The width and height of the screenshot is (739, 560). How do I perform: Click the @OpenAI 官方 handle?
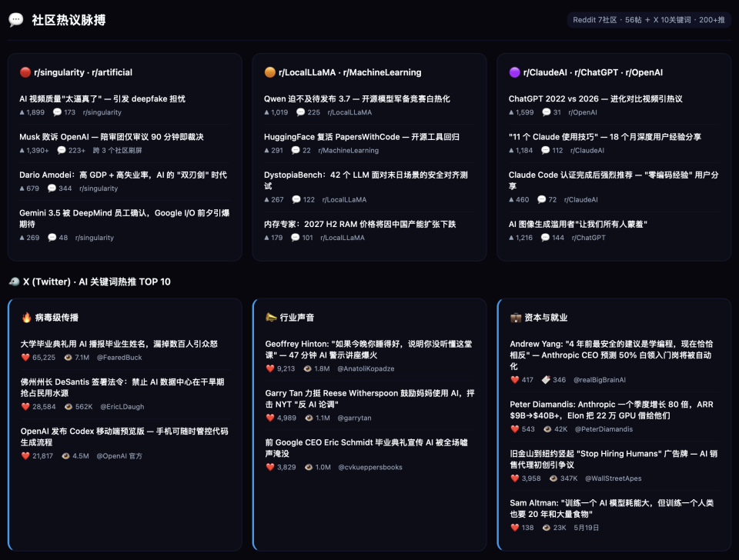coord(119,456)
